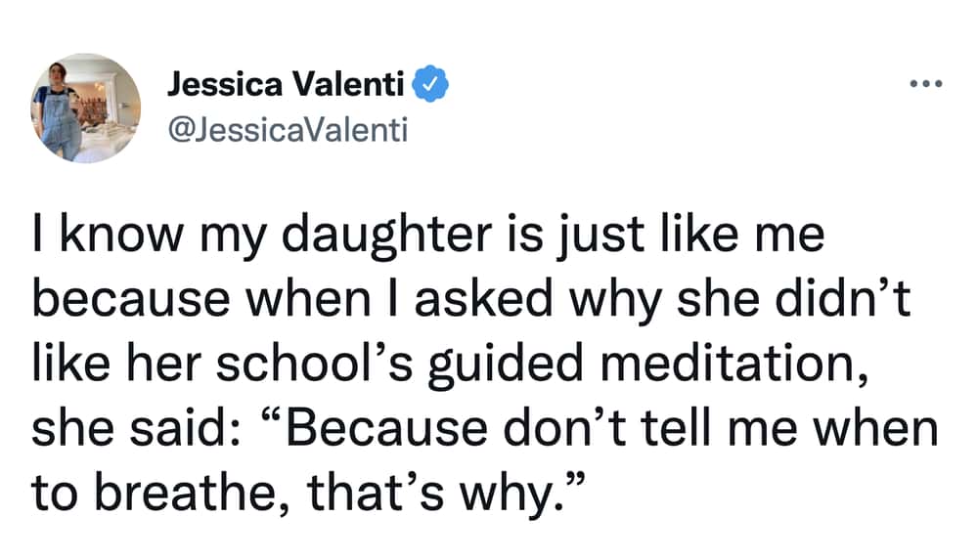Click the word "daughter" in the tweet
The height and width of the screenshot is (560, 978).
tap(387, 236)
